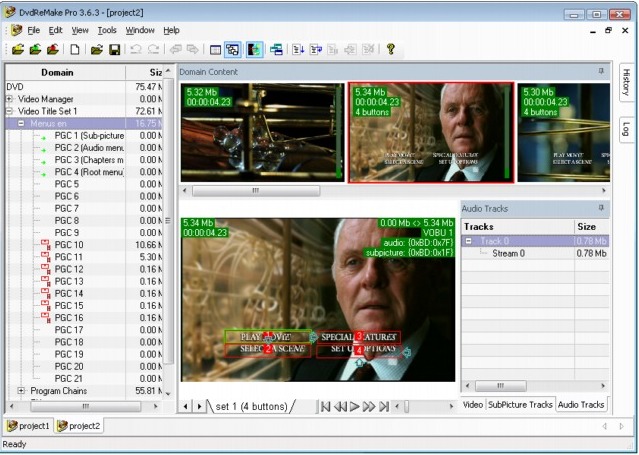Screen dimensions: 639x455
Task: Open the Help menu
Action: pyautogui.click(x=171, y=30)
